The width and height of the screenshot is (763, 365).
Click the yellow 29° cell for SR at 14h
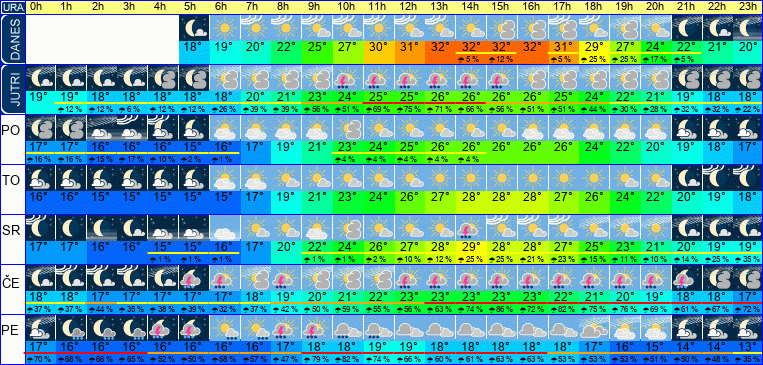[471, 246]
